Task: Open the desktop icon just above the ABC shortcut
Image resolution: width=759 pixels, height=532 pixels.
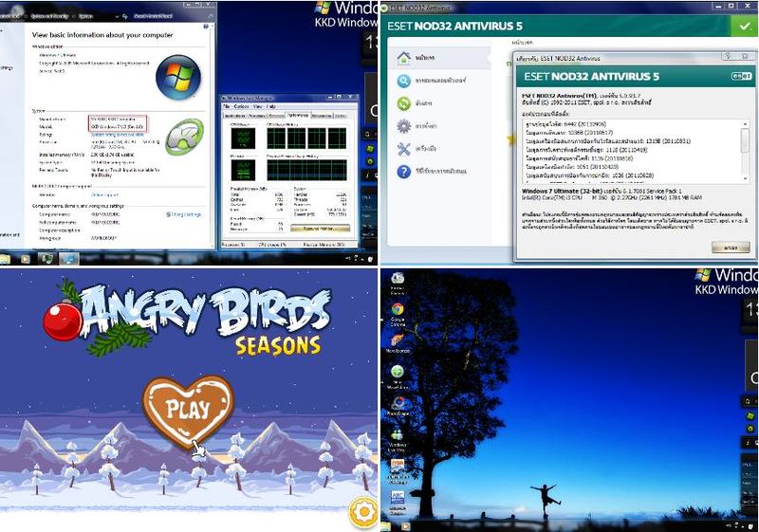Action: 398,471
